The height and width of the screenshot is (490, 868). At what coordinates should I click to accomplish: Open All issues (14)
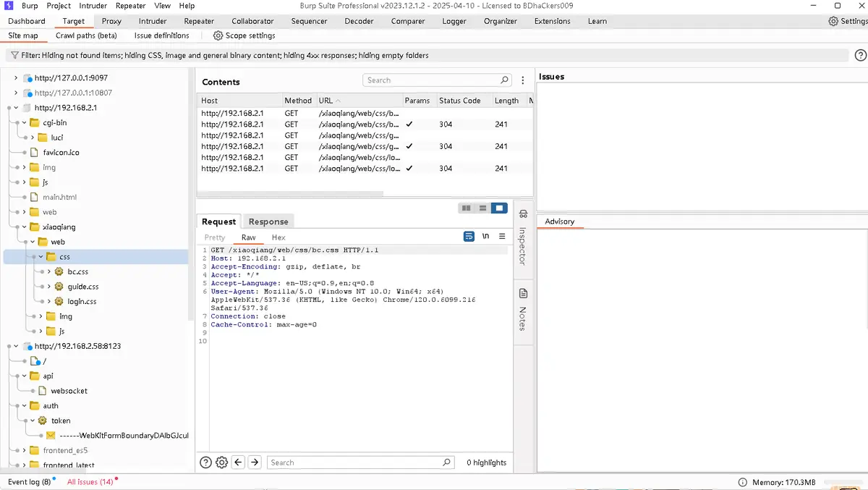90,482
